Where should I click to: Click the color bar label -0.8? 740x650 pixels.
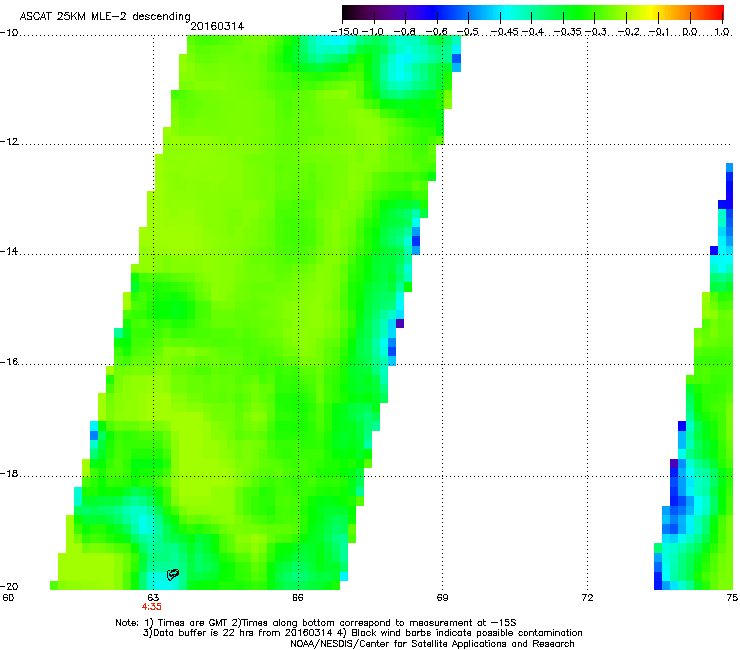405,32
